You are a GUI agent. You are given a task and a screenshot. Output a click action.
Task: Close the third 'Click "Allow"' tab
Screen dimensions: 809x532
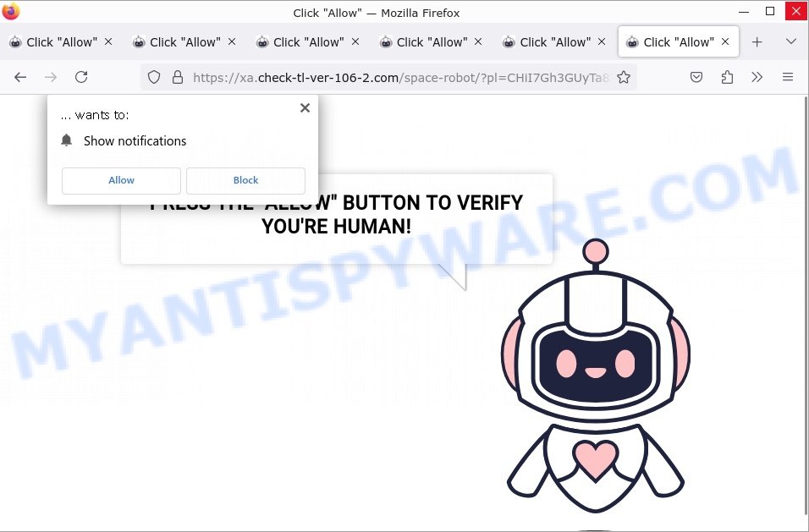point(355,41)
